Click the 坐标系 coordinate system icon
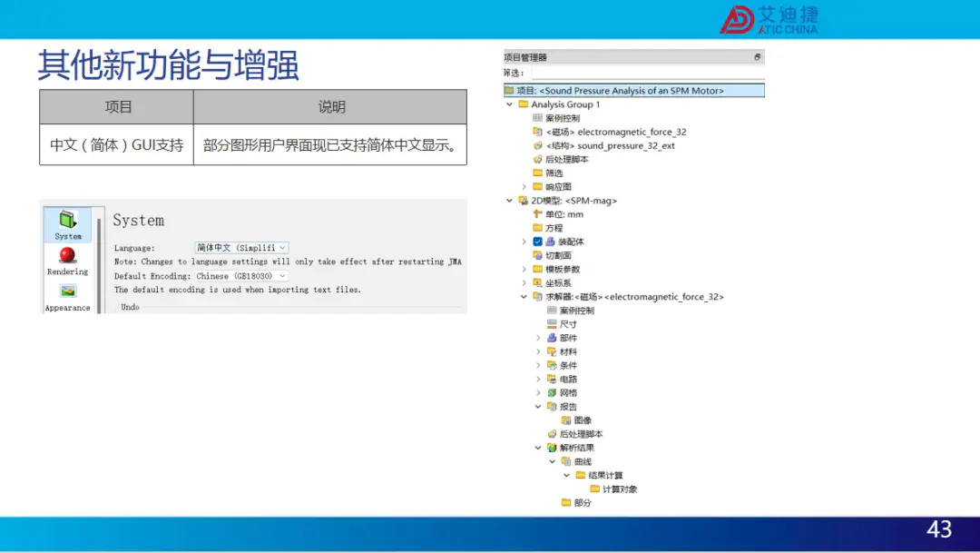980x553 pixels. click(537, 282)
